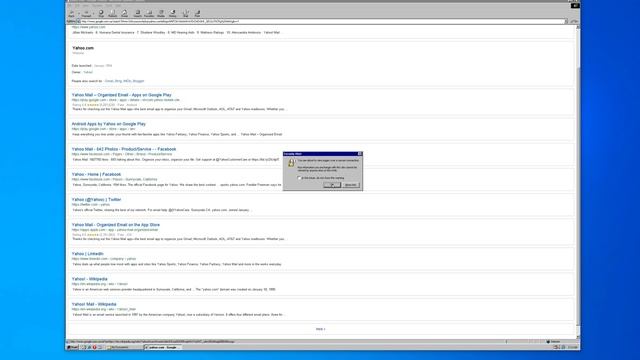This screenshot has width=640, height=360.
Task: Go to the Home page icon
Action: point(124,13)
